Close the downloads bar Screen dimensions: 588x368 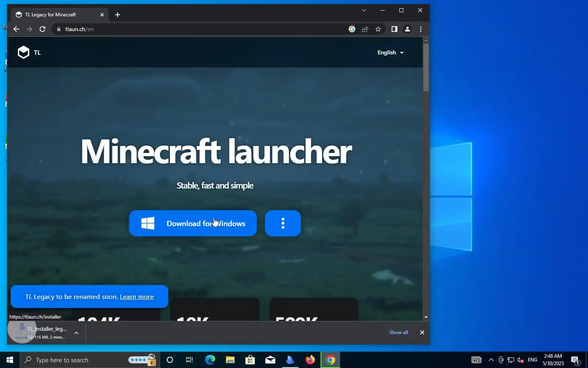click(x=422, y=332)
